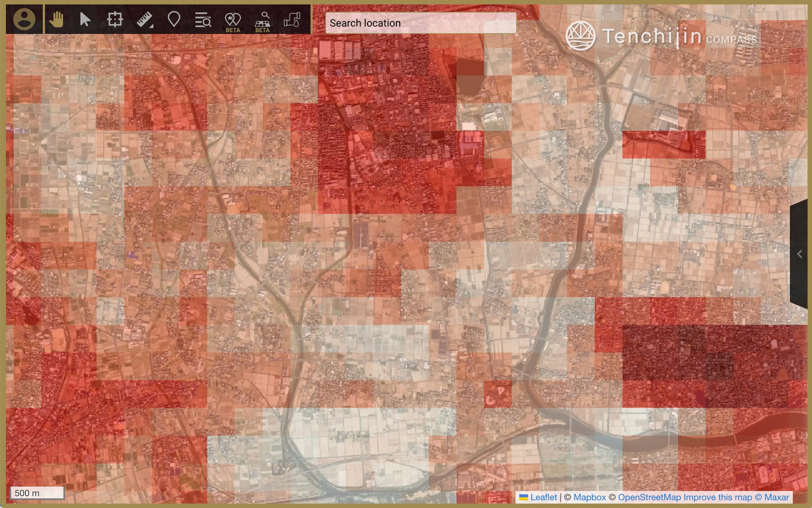Open the OpenStreetMap attribution link
The width and height of the screenshot is (812, 508).
(649, 497)
